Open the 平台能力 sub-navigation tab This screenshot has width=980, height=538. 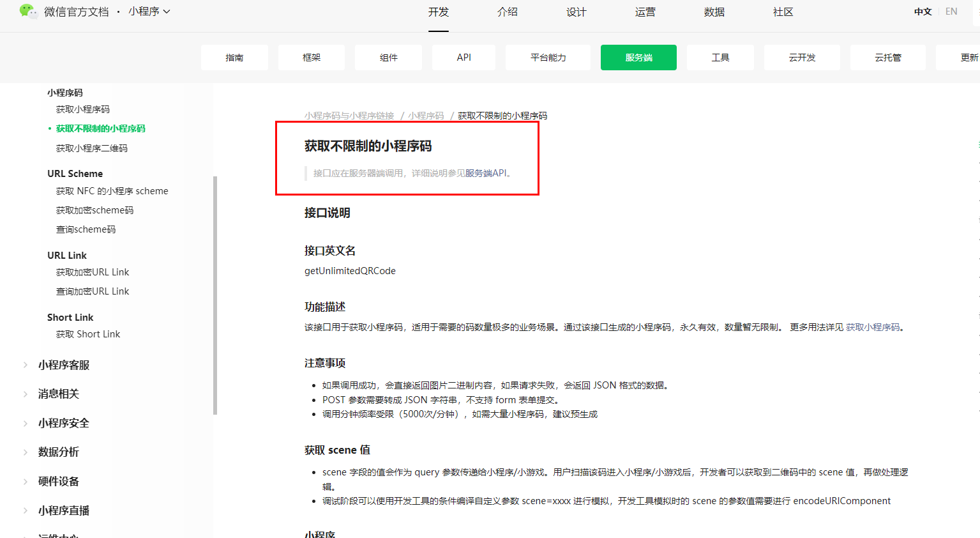pyautogui.click(x=548, y=58)
